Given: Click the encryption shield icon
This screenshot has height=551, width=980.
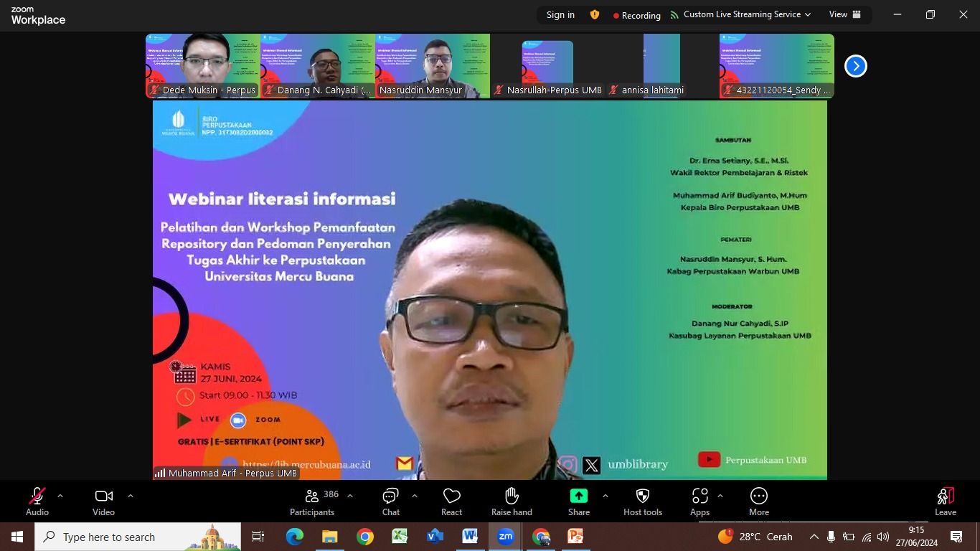Looking at the screenshot, I should (594, 14).
